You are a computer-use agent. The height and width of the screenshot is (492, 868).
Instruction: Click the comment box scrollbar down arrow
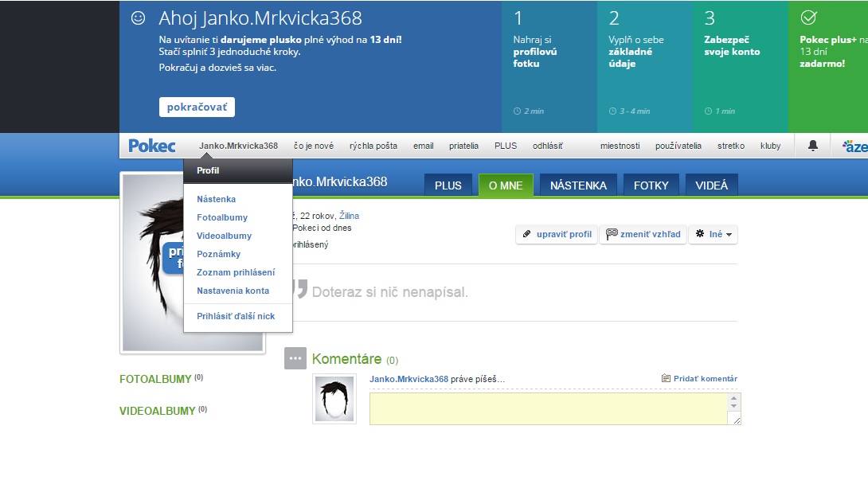[733, 406]
